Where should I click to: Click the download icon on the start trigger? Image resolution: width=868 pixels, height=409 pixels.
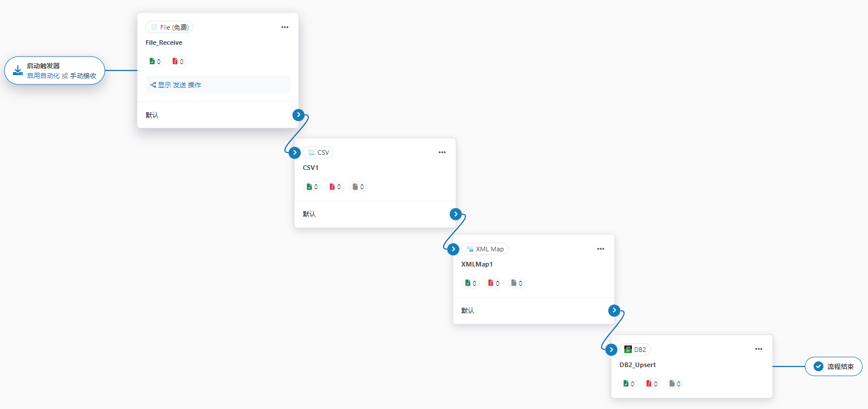[17, 70]
